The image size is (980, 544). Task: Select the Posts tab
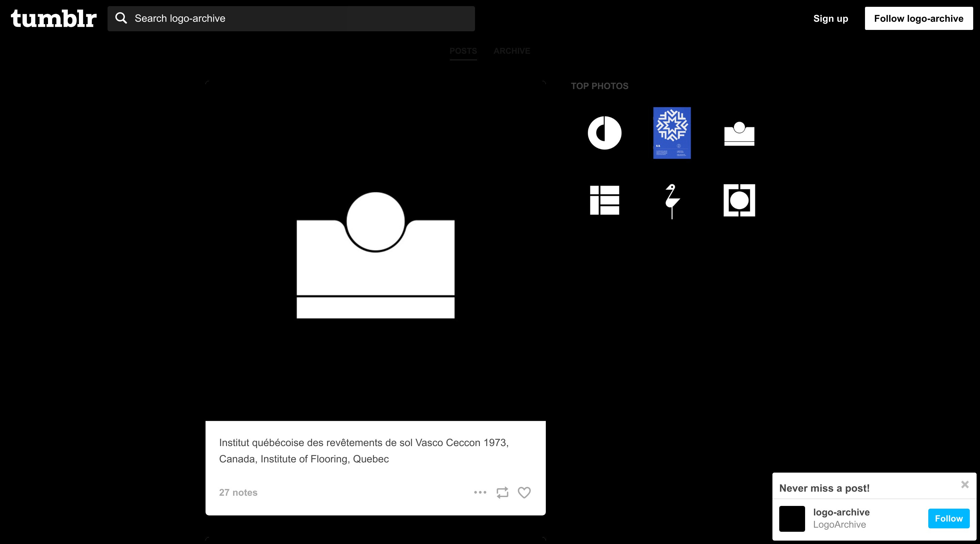463,51
